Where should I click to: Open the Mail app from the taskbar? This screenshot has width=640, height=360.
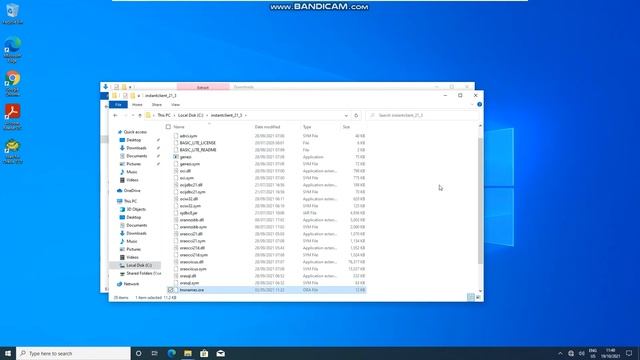point(220,353)
